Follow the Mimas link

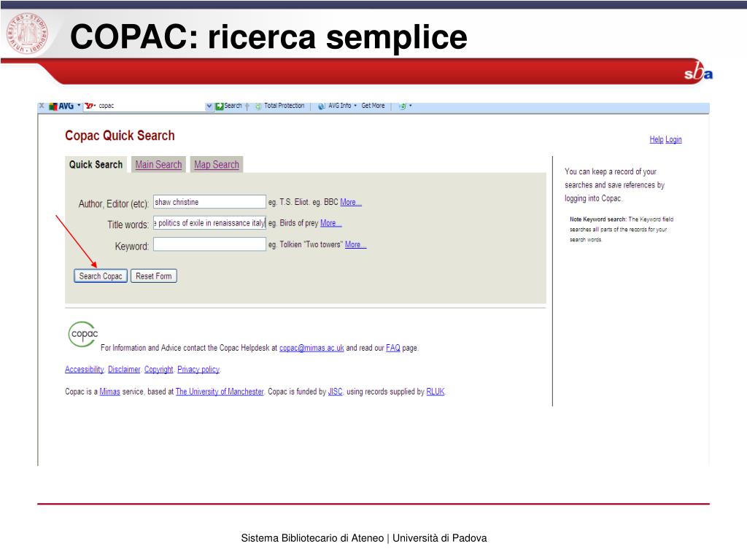pos(109,392)
